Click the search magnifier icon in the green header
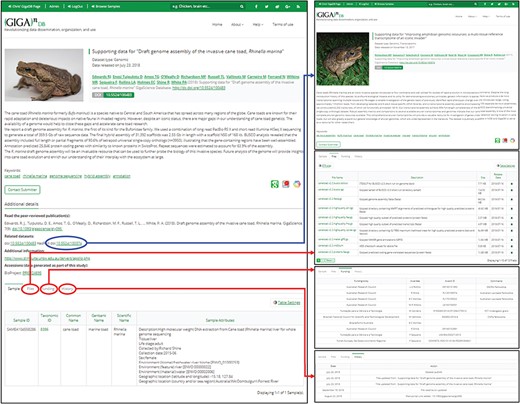520x404 pixels. tap(241, 6)
